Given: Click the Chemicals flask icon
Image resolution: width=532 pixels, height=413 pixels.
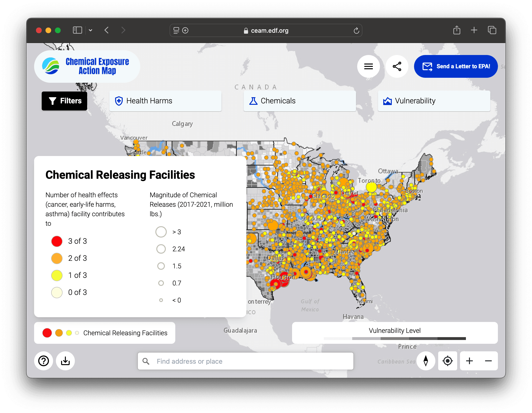Looking at the screenshot, I should [x=253, y=101].
